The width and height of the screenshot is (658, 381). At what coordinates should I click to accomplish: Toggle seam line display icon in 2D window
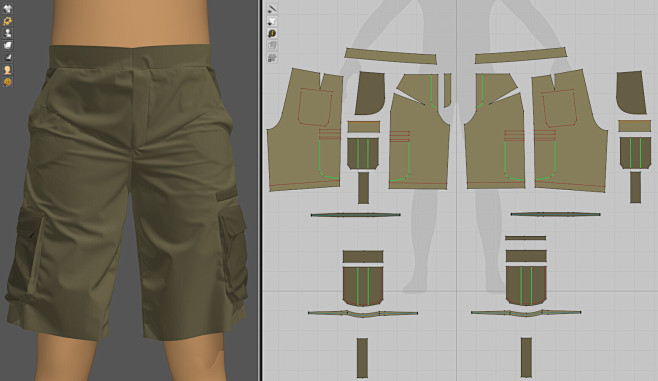pos(272,9)
